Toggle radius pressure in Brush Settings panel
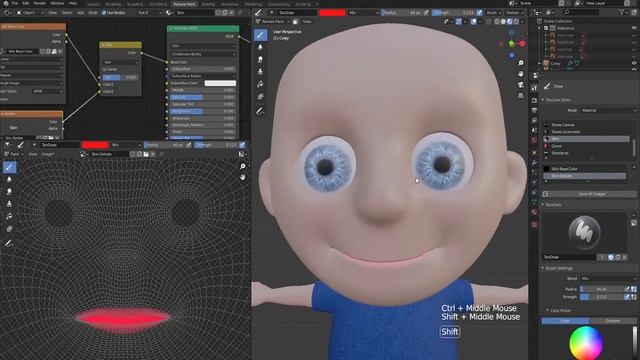The image size is (640, 360). point(627,289)
